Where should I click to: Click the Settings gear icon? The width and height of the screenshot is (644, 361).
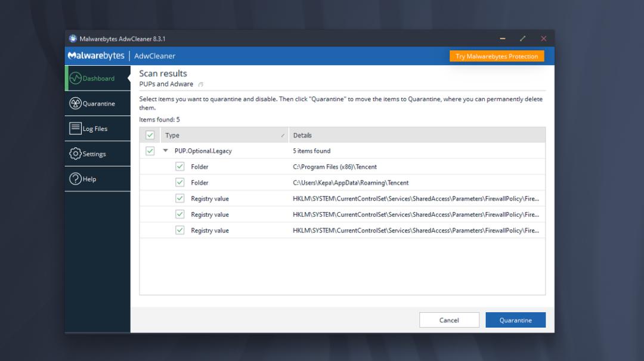pos(76,154)
